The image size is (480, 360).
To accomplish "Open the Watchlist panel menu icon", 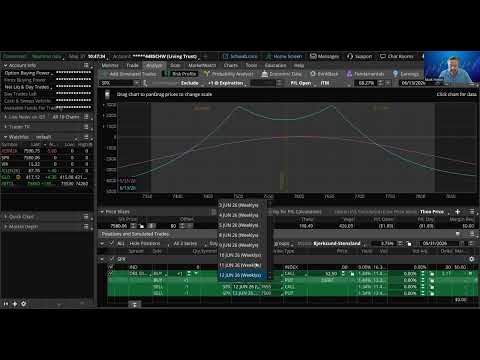I will coord(86,137).
